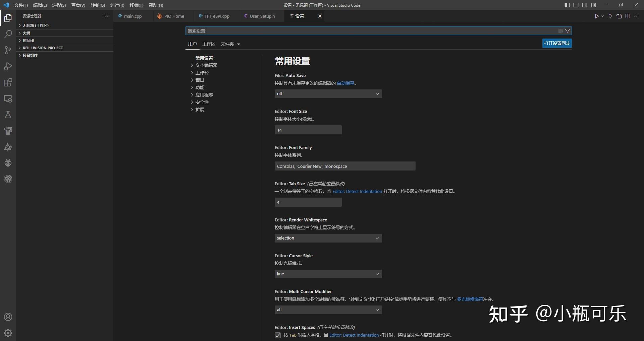The width and height of the screenshot is (644, 341).
Task: Open Files Auto Save dropdown showing off
Action: point(328,94)
